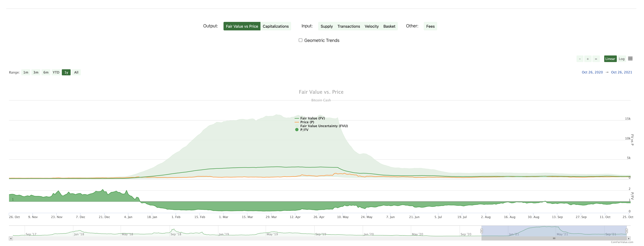Toggle Price (P) legend series
This screenshot has height=246, width=644.
pos(305,122)
